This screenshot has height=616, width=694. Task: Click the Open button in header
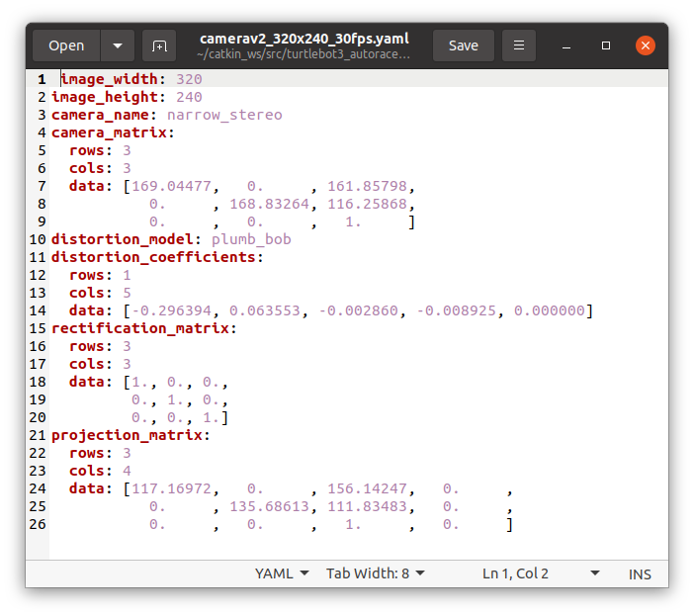point(66,45)
